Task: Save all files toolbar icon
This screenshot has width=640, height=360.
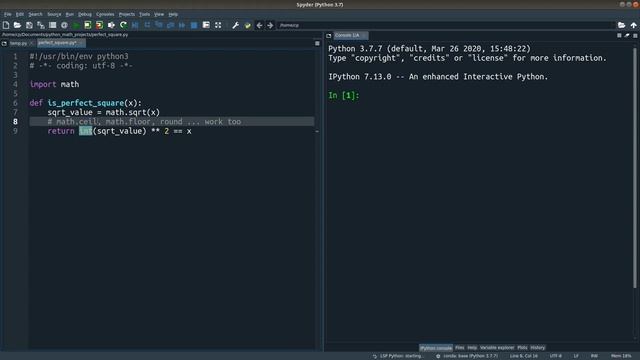Action: tap(41, 25)
